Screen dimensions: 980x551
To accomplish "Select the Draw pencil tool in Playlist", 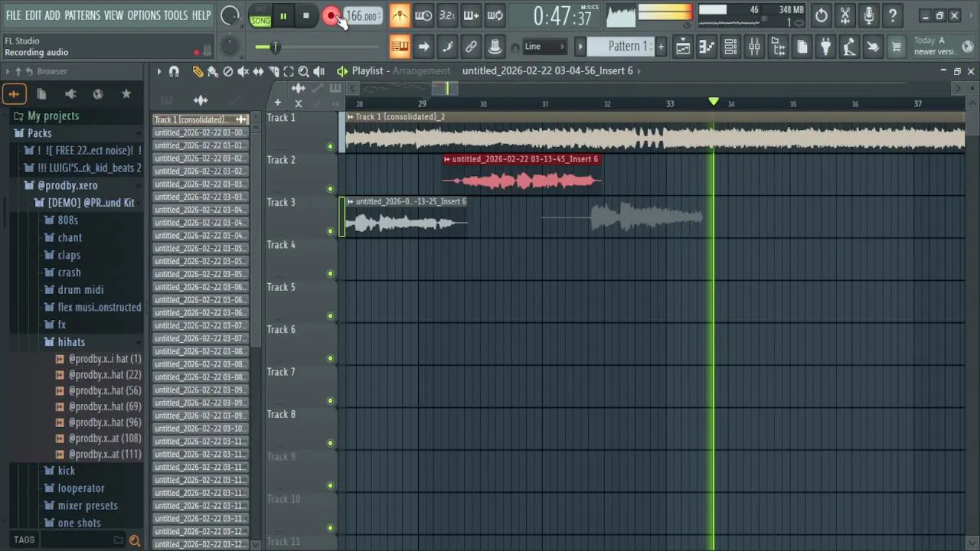I will coord(198,71).
